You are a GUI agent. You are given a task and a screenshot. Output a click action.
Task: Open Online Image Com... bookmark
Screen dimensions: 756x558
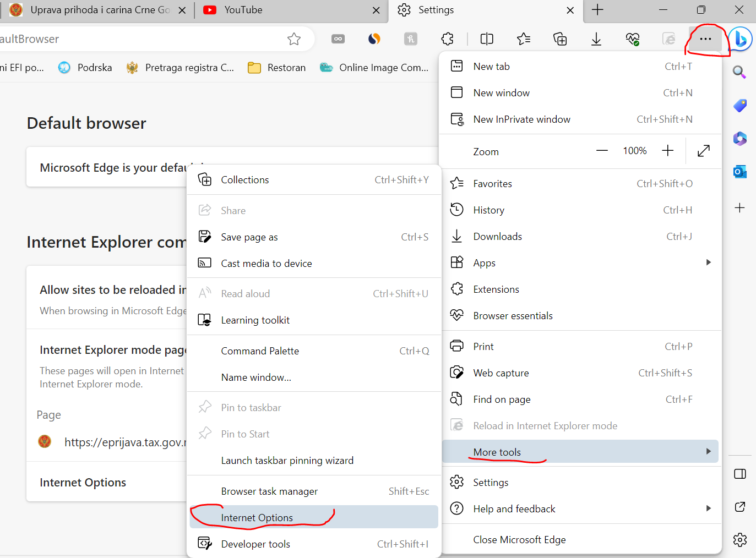pos(374,68)
